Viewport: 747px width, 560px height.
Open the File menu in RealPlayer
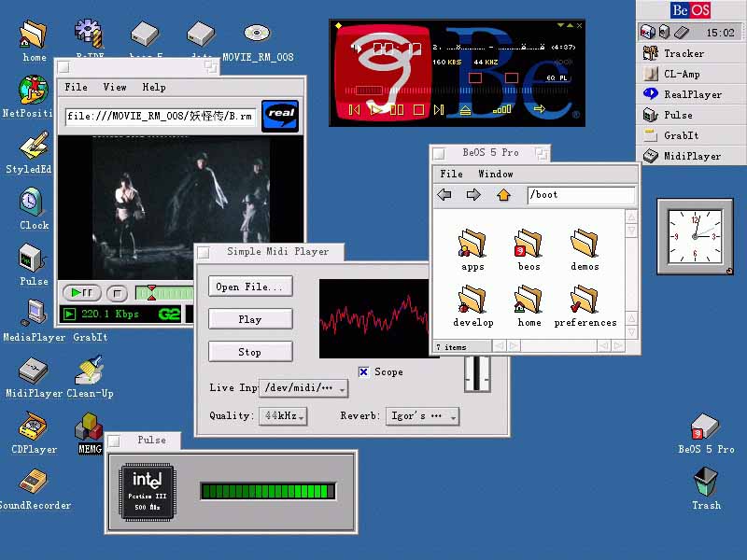point(76,87)
